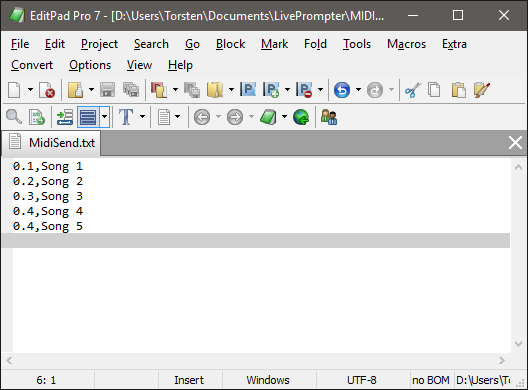This screenshot has height=390, width=528.
Task: Open the Undo history dropdown arrow
Action: coord(358,90)
